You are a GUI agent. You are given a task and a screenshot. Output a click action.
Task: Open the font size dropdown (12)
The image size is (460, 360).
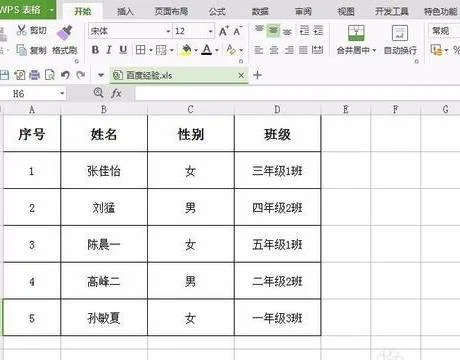click(211, 31)
